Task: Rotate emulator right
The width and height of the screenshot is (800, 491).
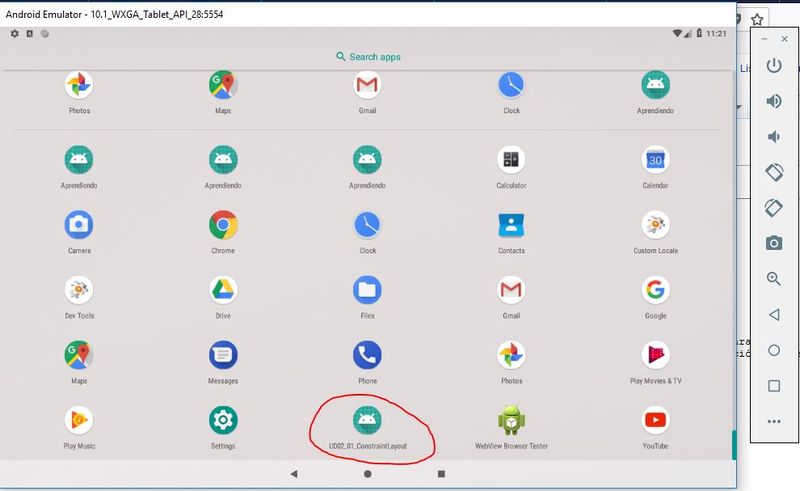Action: (x=774, y=208)
